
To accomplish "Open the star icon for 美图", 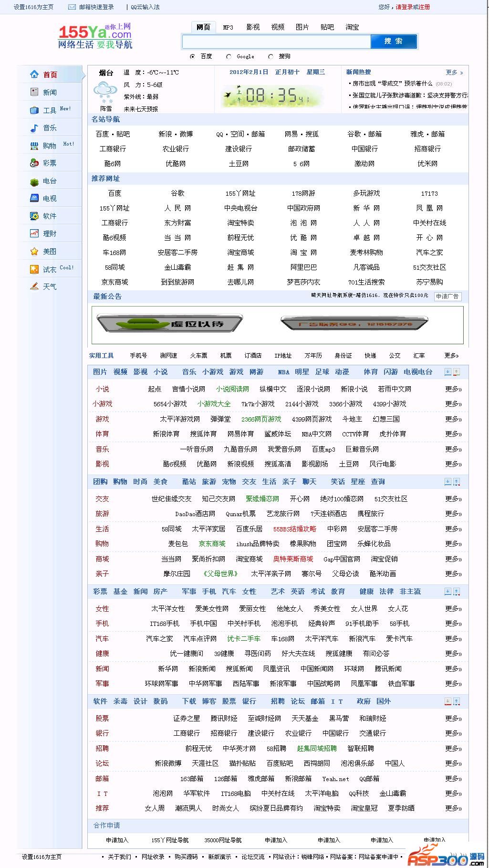I will point(34,251).
